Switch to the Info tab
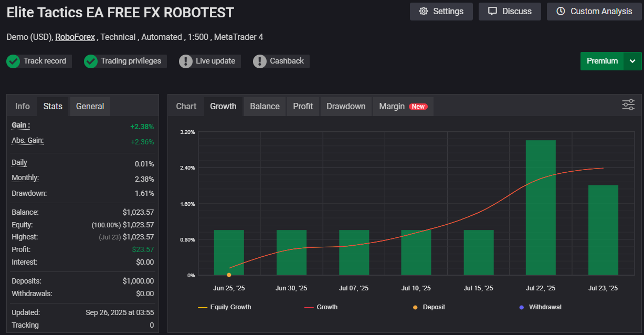Image resolution: width=644 pixels, height=335 pixels. (23, 107)
